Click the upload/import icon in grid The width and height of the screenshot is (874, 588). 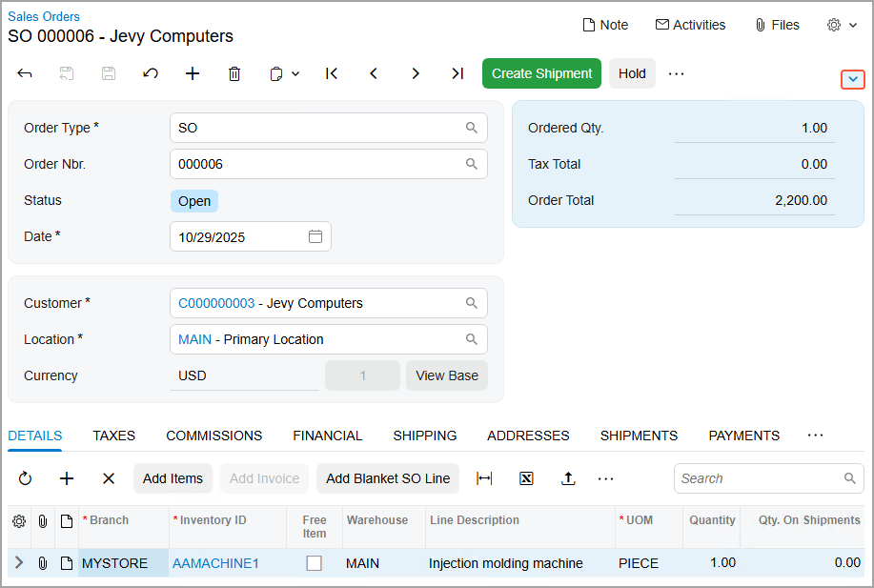[568, 478]
